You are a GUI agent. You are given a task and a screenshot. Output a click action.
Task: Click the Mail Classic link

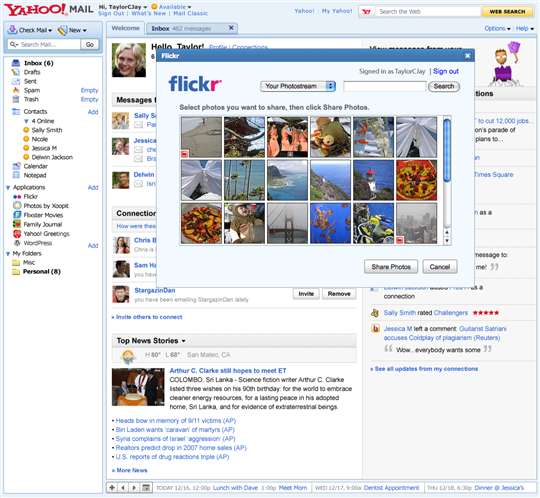[x=190, y=13]
